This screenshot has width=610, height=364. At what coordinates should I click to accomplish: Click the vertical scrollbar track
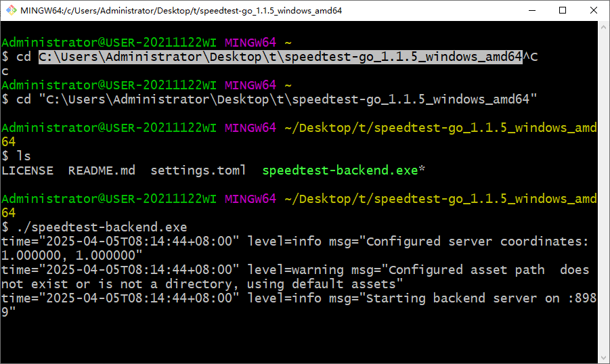[x=603, y=193]
